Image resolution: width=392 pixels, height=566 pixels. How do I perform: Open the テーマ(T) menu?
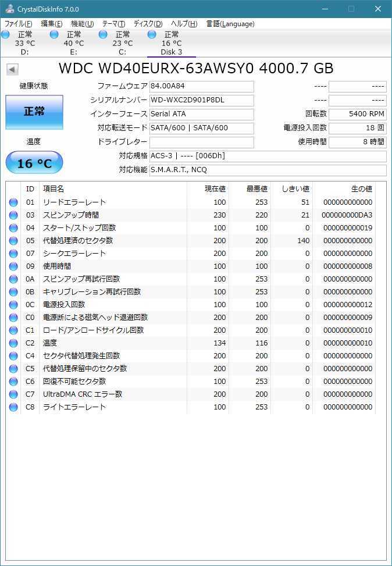point(113,24)
